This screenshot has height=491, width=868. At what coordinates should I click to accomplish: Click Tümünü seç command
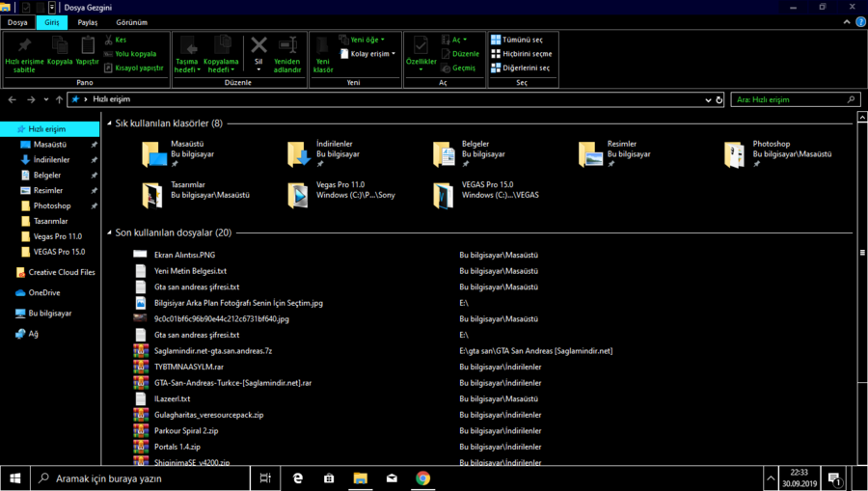pos(517,40)
